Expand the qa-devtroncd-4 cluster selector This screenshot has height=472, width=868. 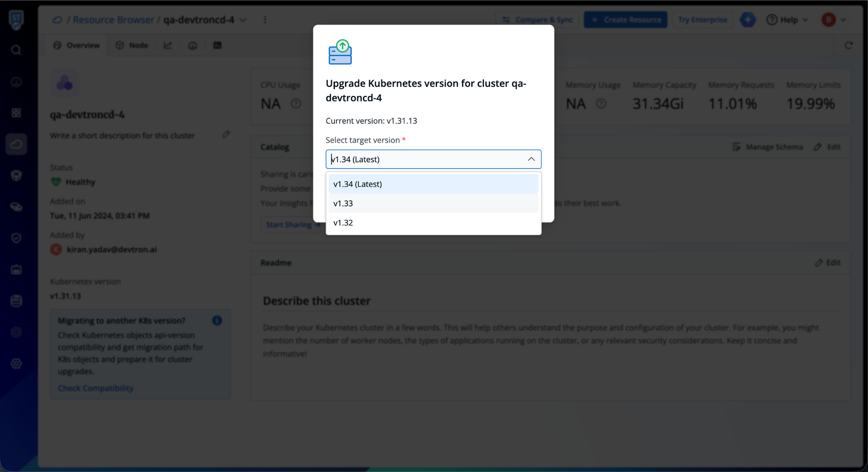243,20
